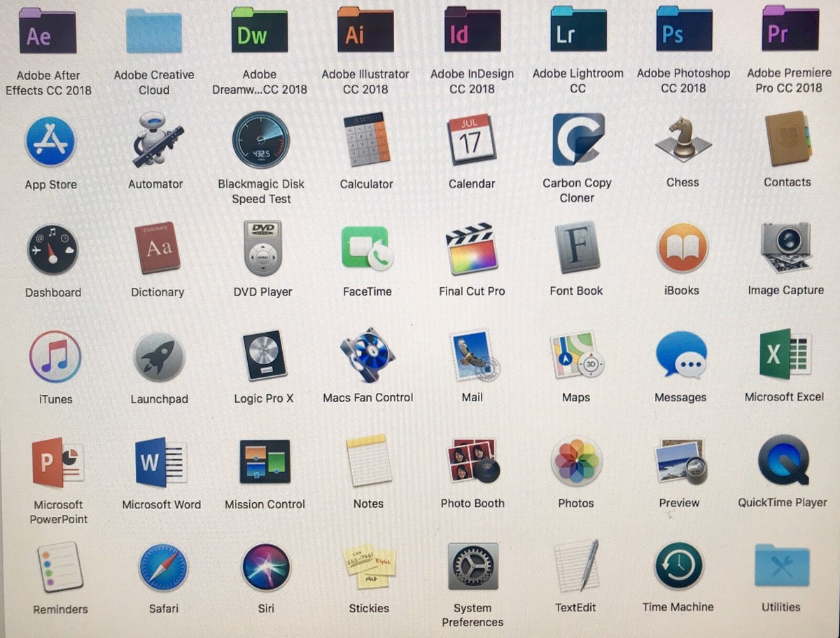Open the Font Book icon
The height and width of the screenshot is (638, 840).
pos(577,247)
